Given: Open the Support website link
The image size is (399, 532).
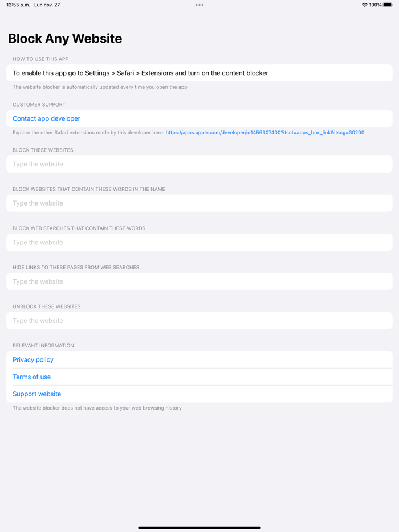Looking at the screenshot, I should pyautogui.click(x=36, y=394).
